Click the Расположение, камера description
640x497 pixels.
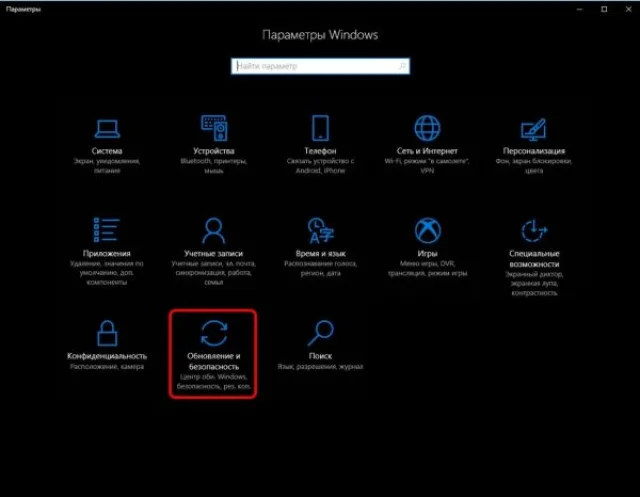107,366
